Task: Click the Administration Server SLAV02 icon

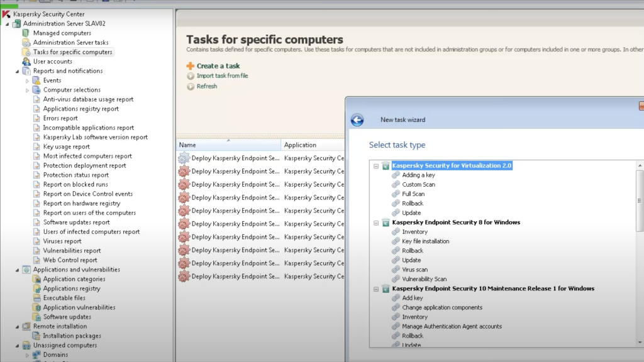Action: coord(16,23)
